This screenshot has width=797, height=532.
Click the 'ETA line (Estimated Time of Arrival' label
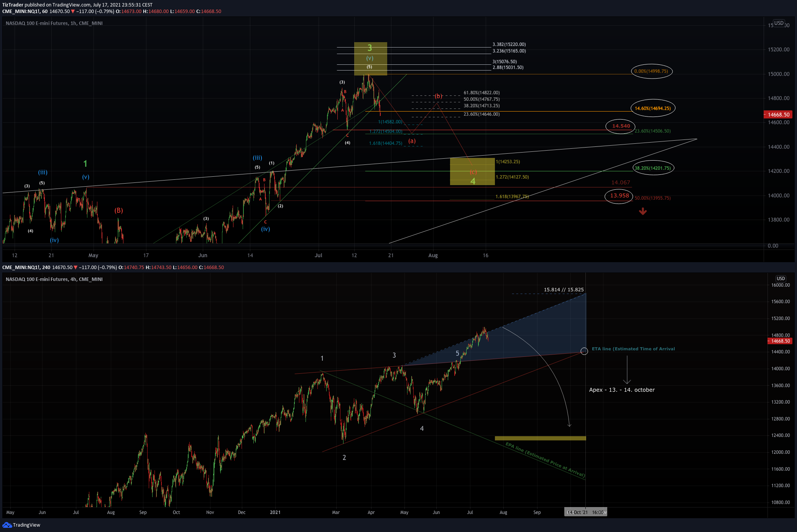633,349
